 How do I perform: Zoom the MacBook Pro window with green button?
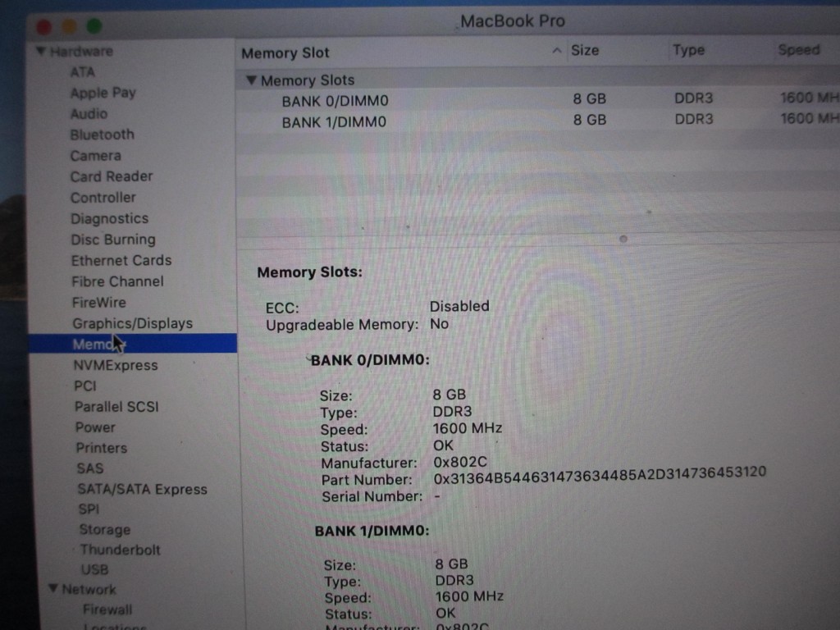tap(94, 25)
